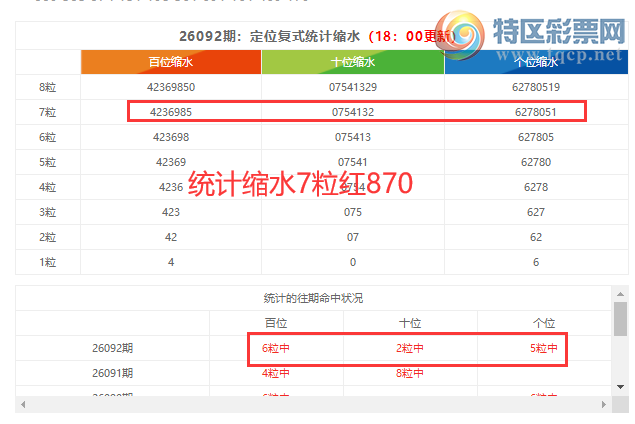The height and width of the screenshot is (424, 635).
Task: Select the 1粒 row label
Action: tap(47, 262)
